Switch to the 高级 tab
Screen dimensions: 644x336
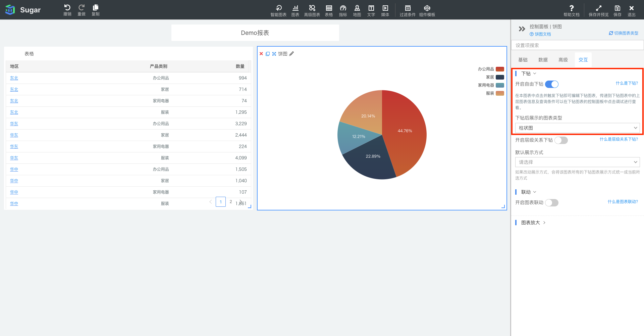pos(563,60)
